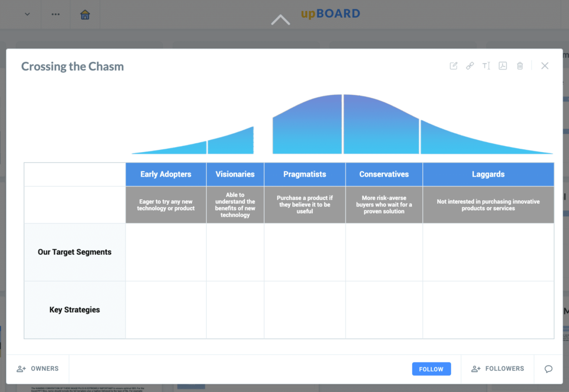Click Target Segments cell under Visionaries
This screenshot has width=569, height=392.
235,253
